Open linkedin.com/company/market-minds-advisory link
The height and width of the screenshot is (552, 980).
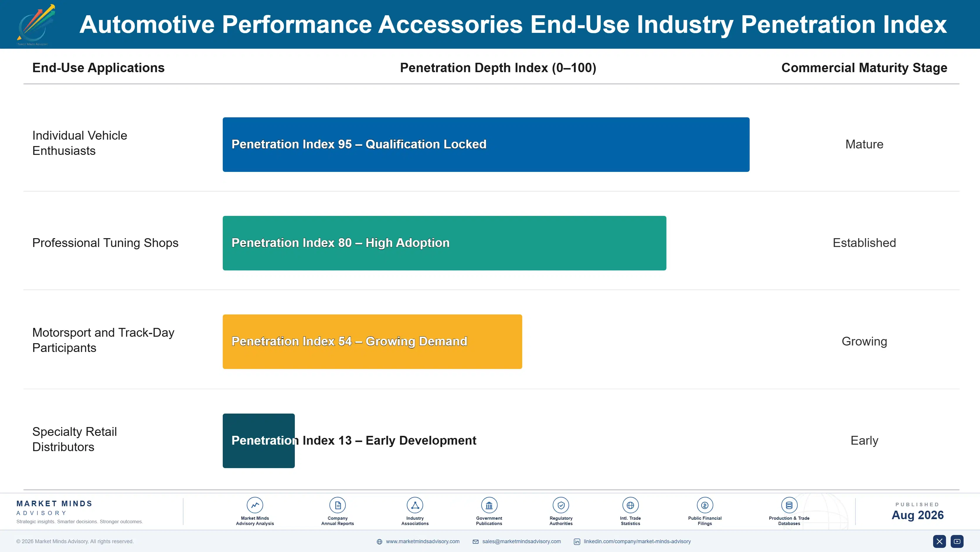(637, 541)
